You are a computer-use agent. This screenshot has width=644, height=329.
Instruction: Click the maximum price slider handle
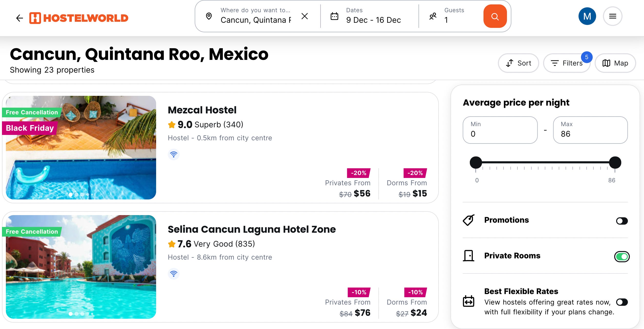coord(615,163)
